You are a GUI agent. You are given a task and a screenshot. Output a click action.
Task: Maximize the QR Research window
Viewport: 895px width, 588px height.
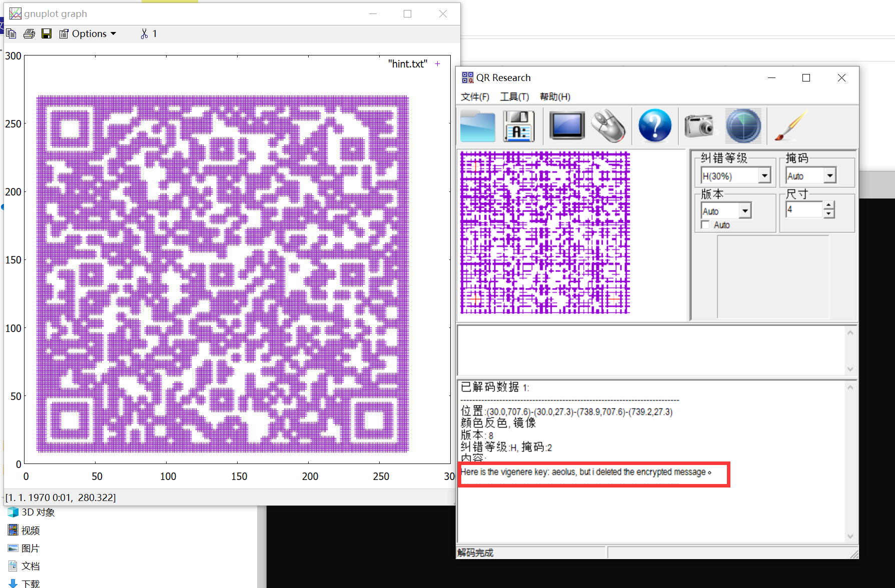[806, 77]
